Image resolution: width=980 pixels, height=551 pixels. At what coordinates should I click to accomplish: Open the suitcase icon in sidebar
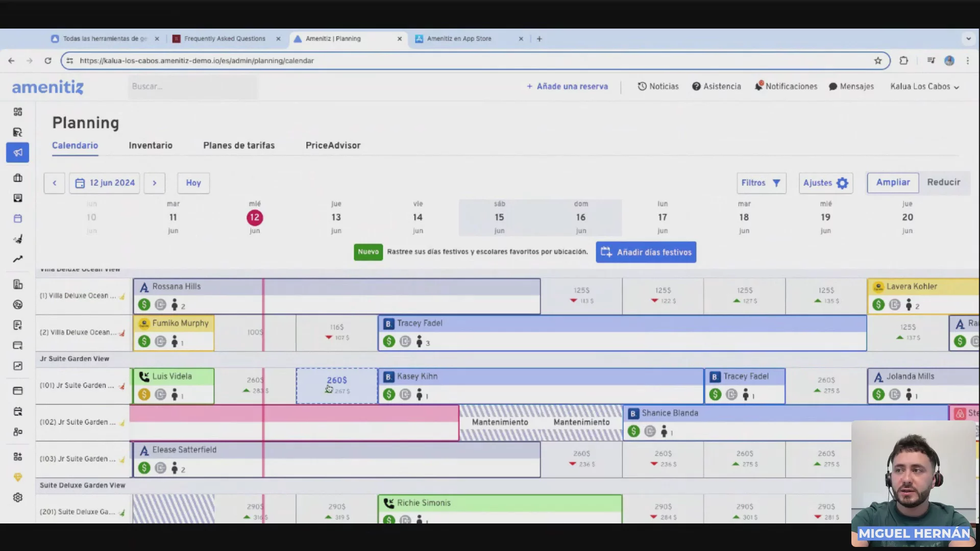tap(18, 178)
